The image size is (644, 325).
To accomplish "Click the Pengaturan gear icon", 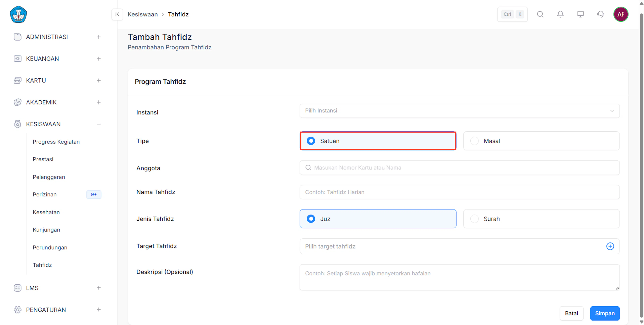I will [17, 310].
